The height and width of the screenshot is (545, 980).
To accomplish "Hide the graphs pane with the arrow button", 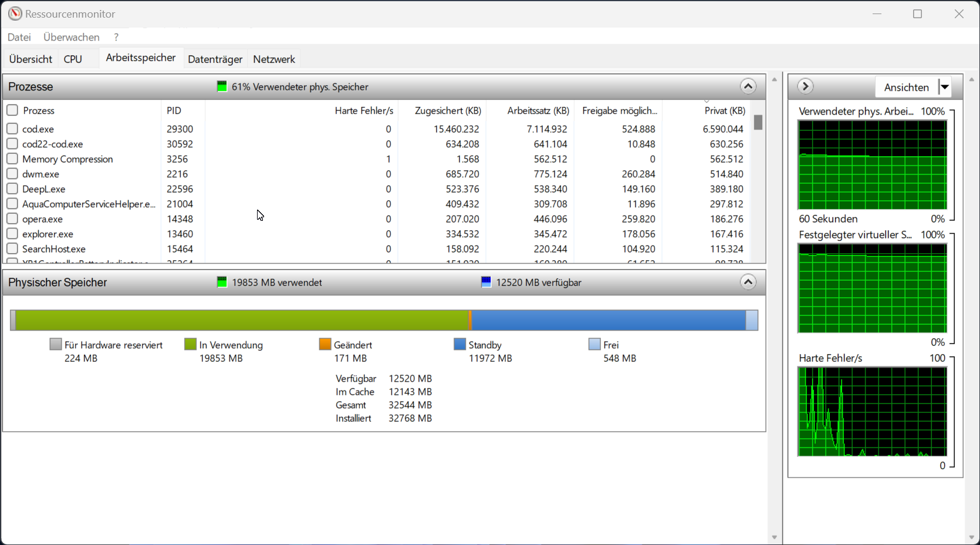I will [x=805, y=86].
